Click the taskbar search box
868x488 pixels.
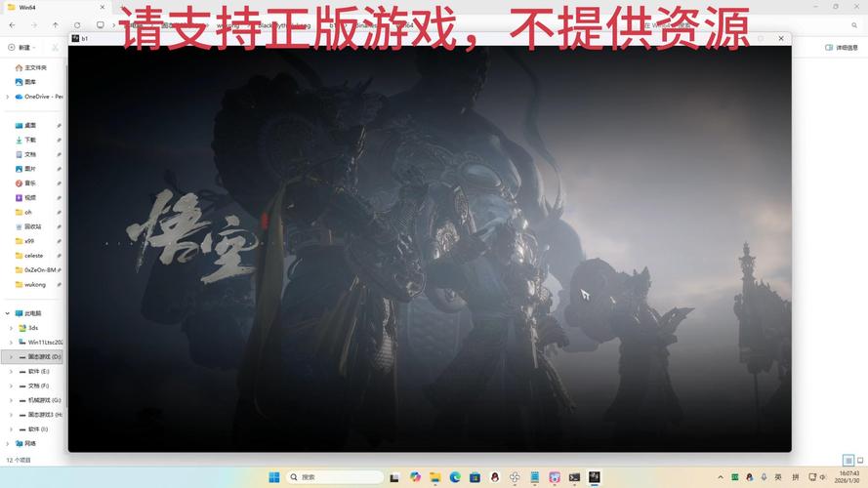coord(335,477)
